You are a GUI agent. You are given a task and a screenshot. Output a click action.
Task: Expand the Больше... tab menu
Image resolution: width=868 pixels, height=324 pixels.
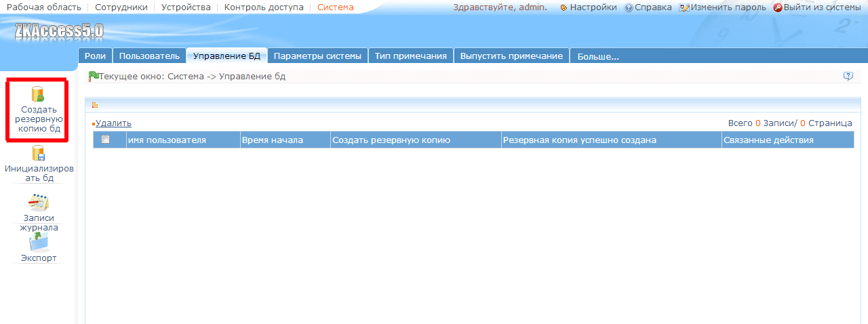(x=598, y=57)
